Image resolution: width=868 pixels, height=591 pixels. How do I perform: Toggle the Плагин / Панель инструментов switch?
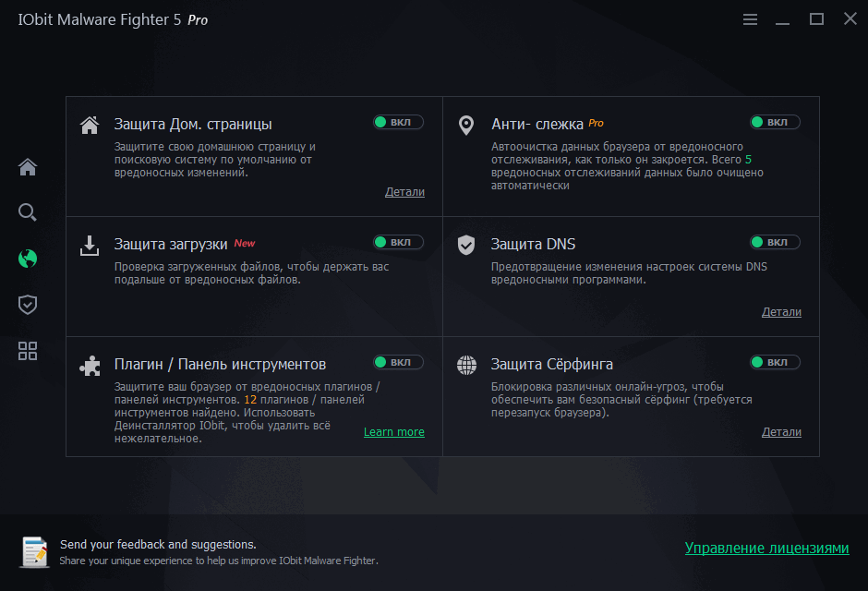point(397,361)
